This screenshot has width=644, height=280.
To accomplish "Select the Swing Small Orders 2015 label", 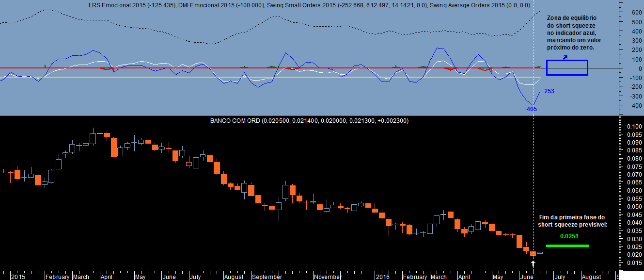I will coord(346,5).
